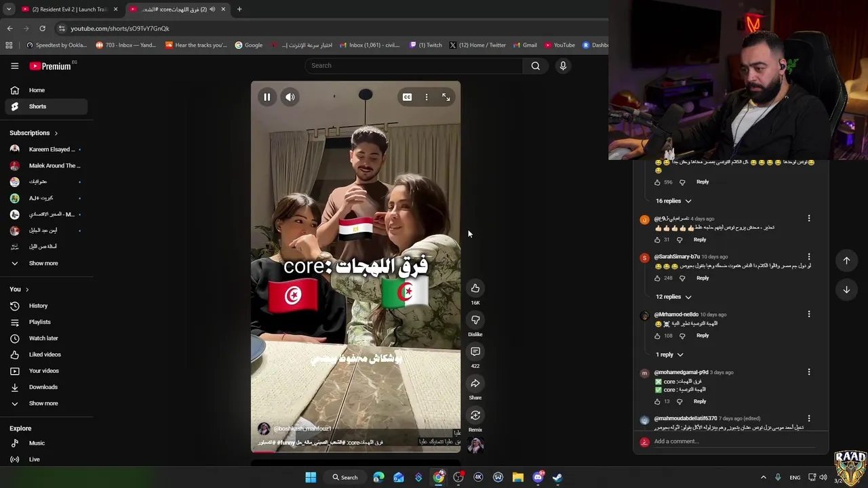Open the tab search dropdown arrow
The height and width of the screenshot is (488, 868).
coord(8,9)
